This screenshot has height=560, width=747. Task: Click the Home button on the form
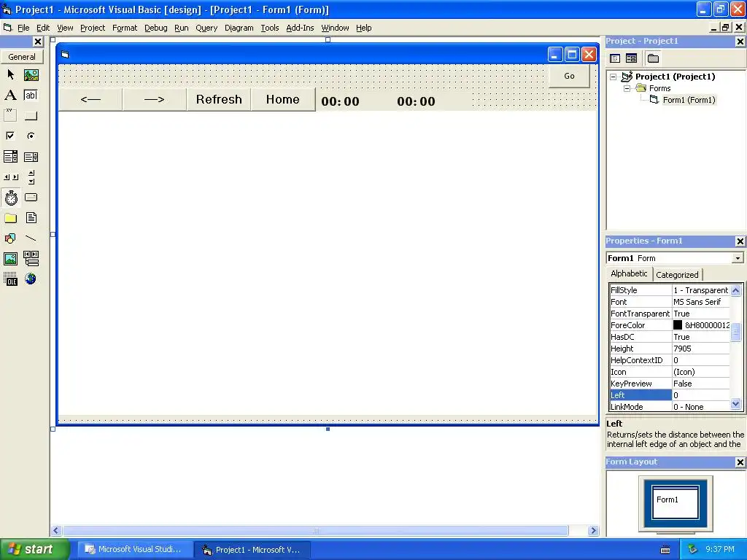click(283, 99)
